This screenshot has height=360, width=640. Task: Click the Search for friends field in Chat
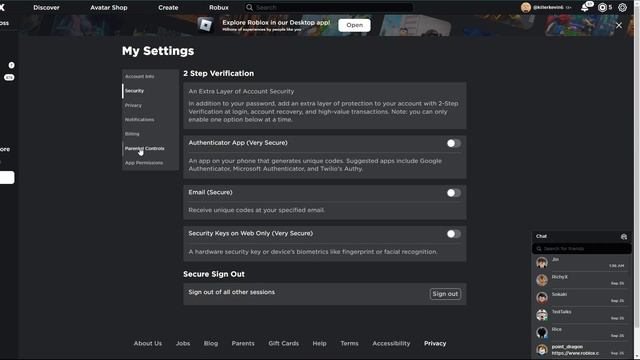click(x=582, y=249)
